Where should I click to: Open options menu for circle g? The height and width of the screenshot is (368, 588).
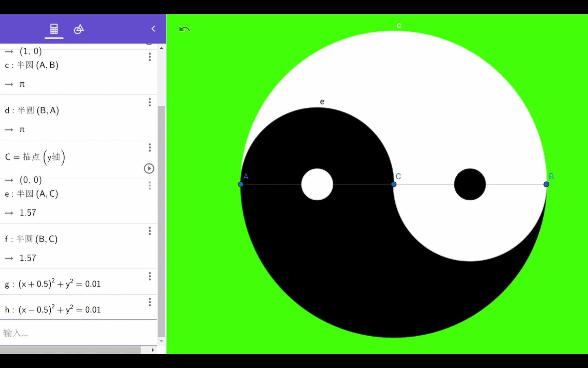coord(150,276)
